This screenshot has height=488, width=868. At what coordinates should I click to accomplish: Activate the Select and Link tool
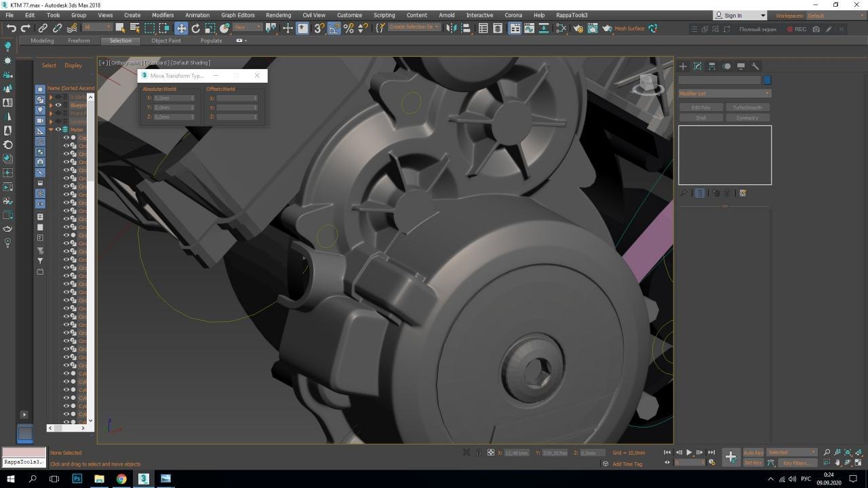click(x=43, y=28)
